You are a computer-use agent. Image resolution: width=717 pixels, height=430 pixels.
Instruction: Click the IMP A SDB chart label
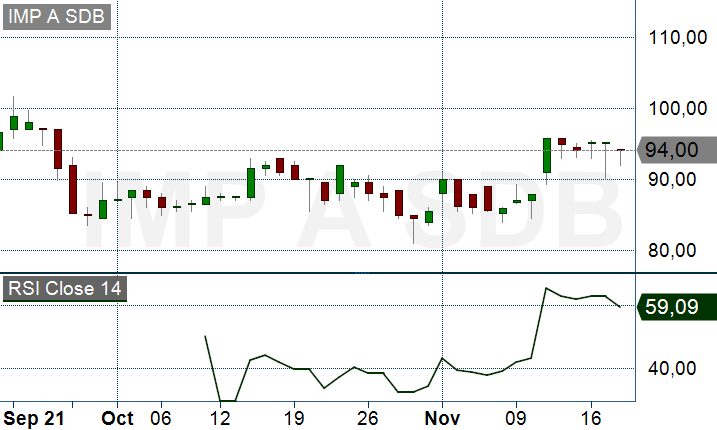(x=57, y=16)
